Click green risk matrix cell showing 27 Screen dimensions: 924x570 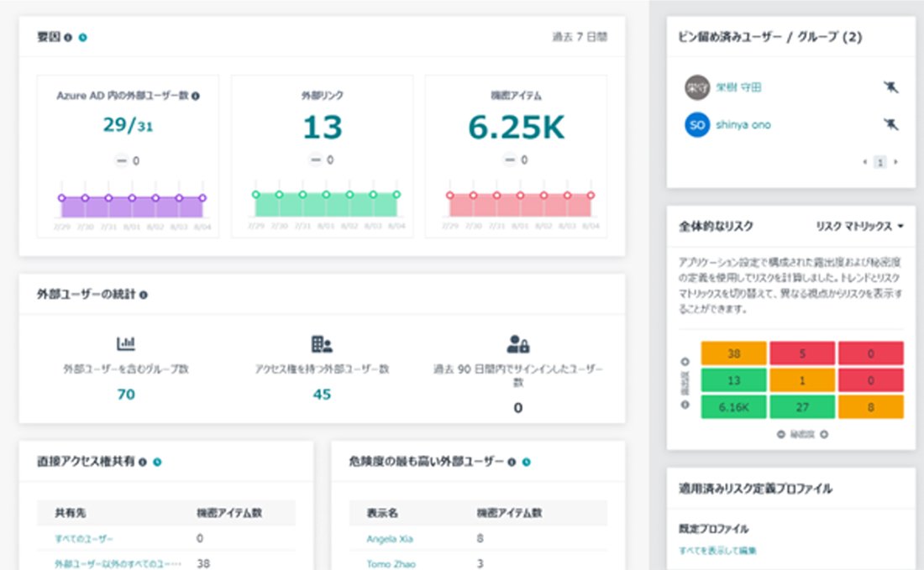point(802,407)
